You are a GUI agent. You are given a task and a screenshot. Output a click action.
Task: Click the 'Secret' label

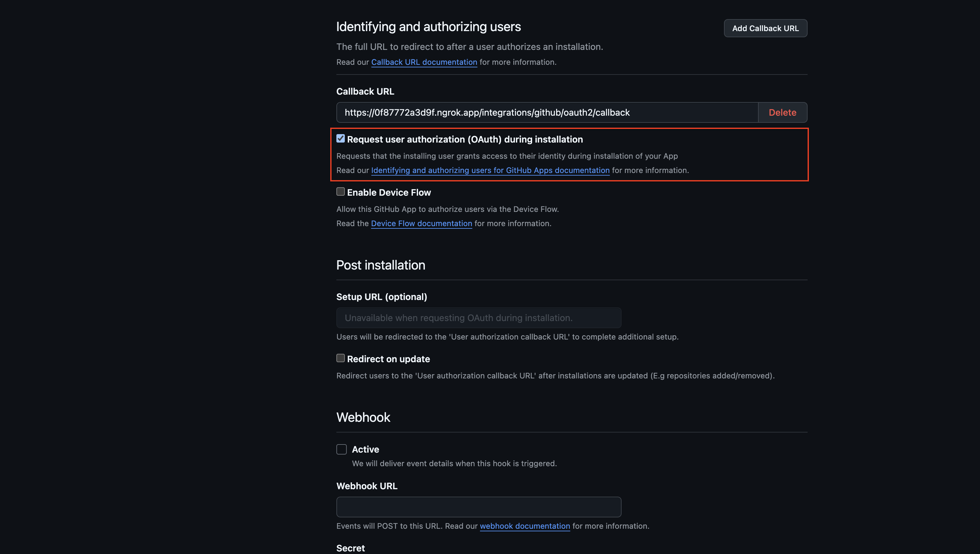coord(351,548)
